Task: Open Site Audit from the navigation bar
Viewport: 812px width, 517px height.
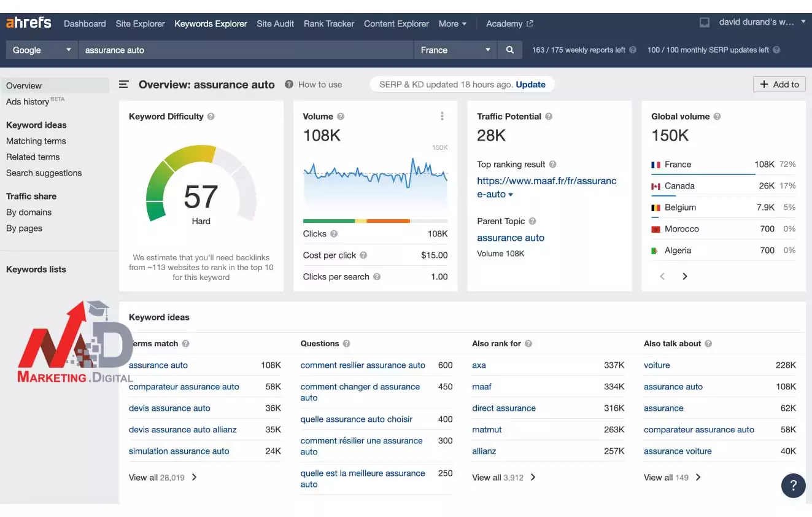Action: pos(275,23)
